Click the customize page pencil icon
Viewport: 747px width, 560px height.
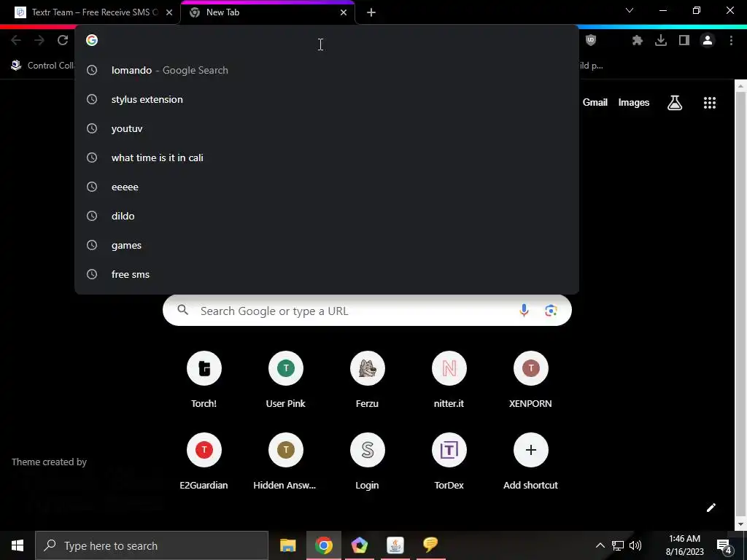(711, 507)
